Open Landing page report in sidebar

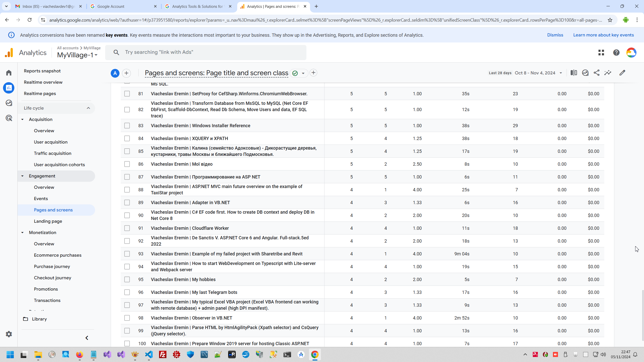click(x=48, y=221)
